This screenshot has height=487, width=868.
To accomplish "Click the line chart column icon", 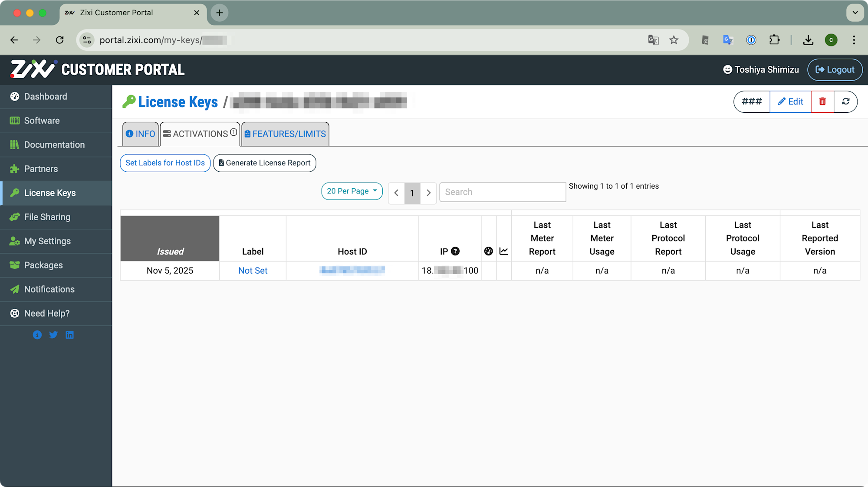I will click(503, 251).
